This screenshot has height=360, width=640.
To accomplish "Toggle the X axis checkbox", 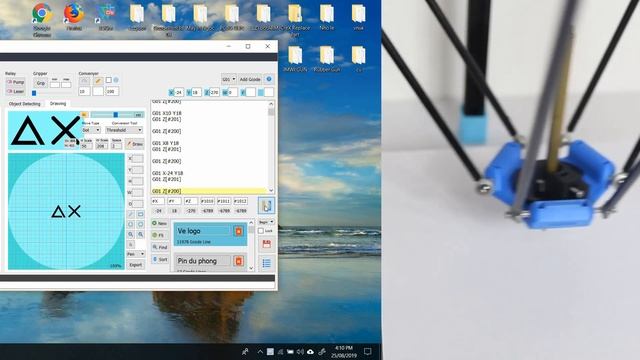I will point(171,93).
